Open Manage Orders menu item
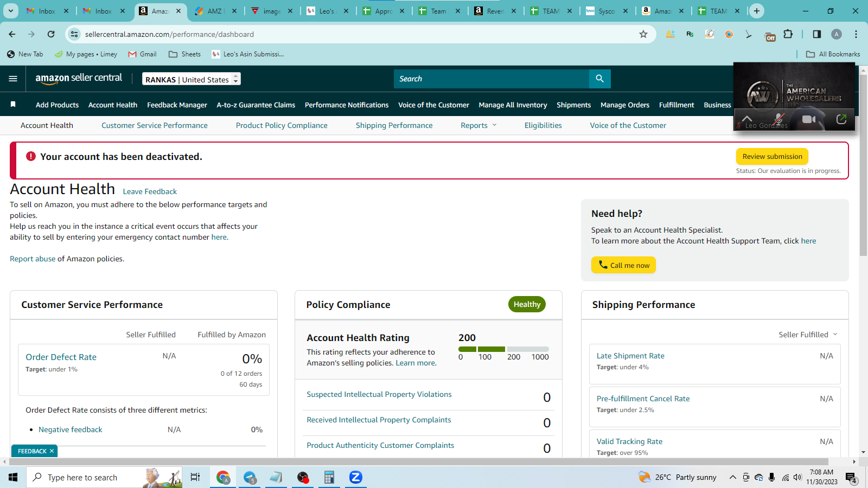Screen dimensions: 868x488 (x=625, y=105)
